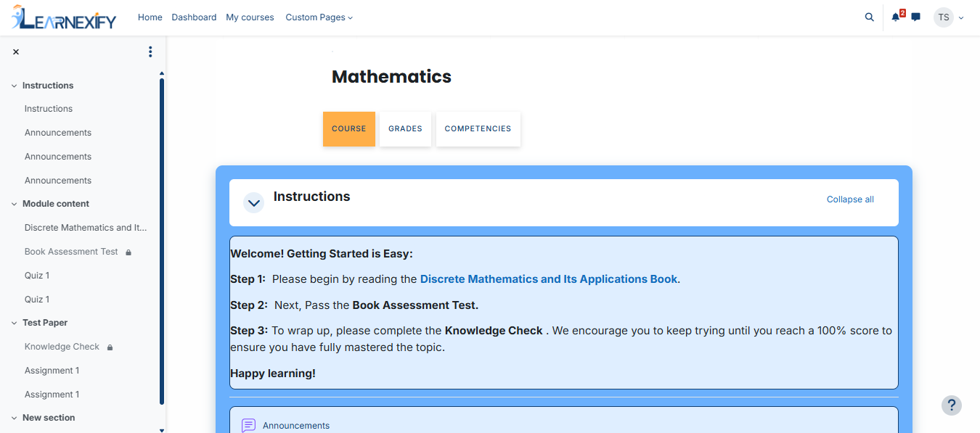This screenshot has height=433, width=980.
Task: Open the course index three-dots menu
Action: point(150,51)
